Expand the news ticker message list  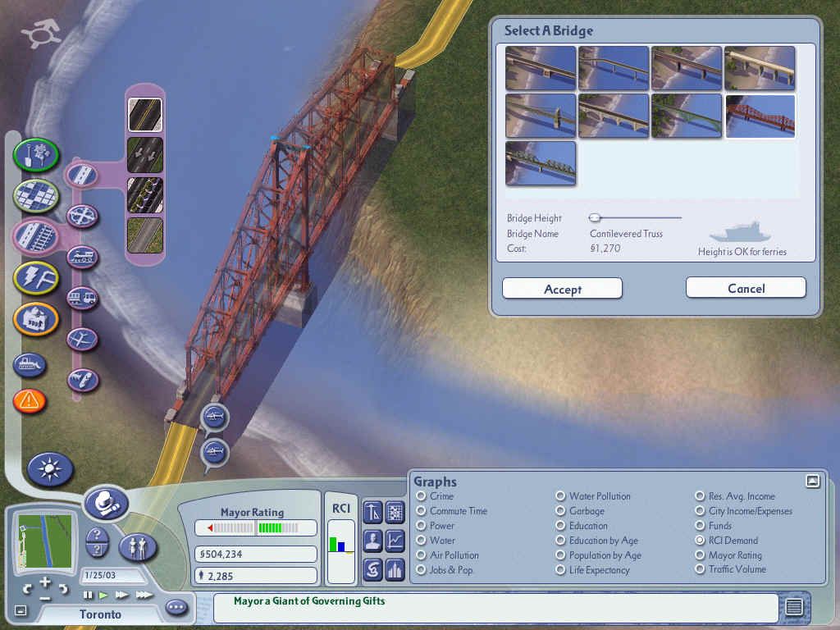point(794,608)
